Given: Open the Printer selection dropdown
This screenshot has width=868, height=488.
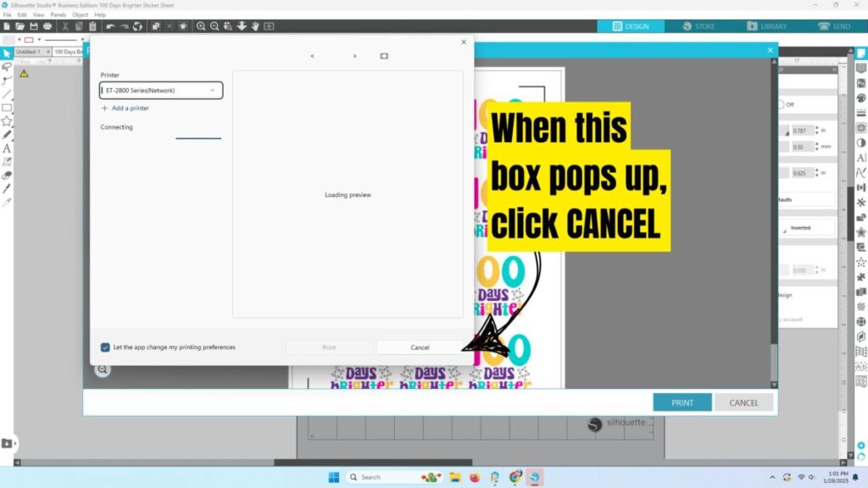Looking at the screenshot, I should pyautogui.click(x=161, y=90).
